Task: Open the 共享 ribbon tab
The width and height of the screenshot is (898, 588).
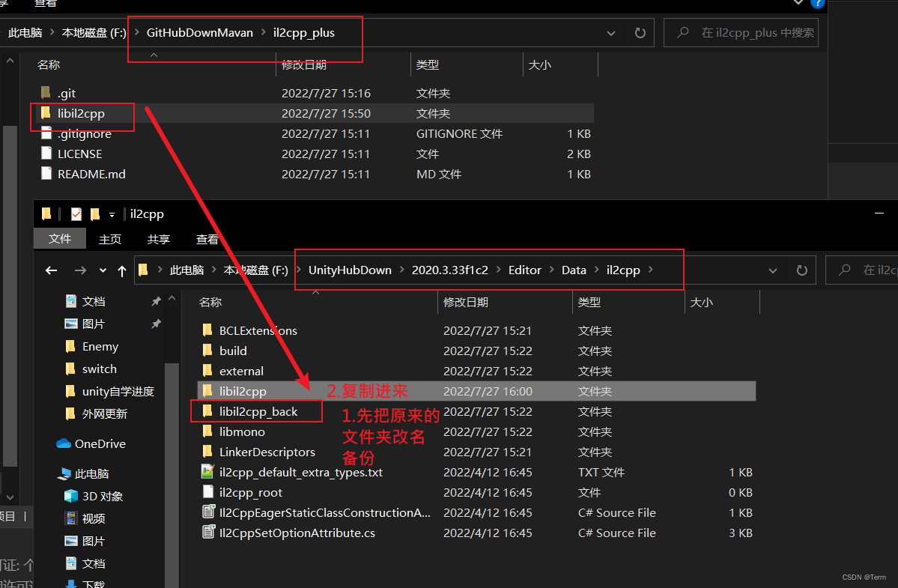Action: coord(159,240)
